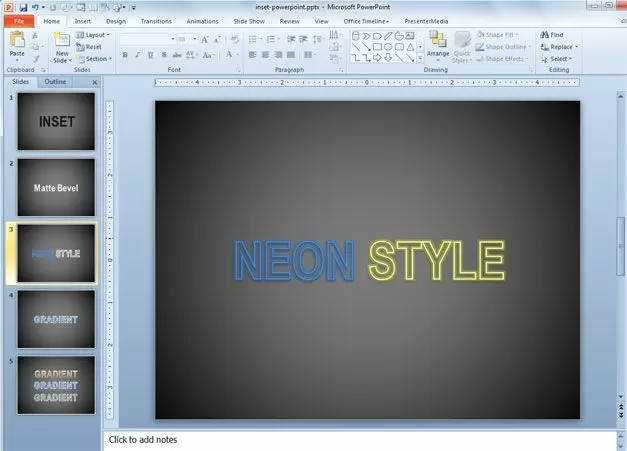Open the font size dropdown arrow
This screenshot has height=451, width=627.
tap(195, 39)
